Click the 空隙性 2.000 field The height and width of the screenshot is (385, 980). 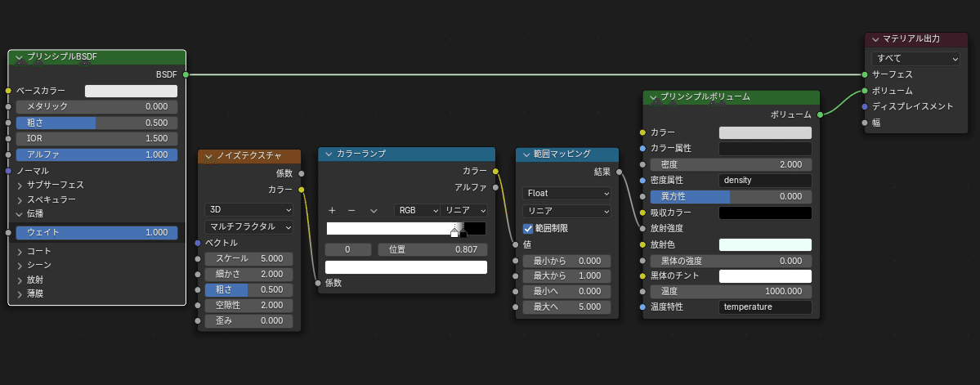pos(248,306)
